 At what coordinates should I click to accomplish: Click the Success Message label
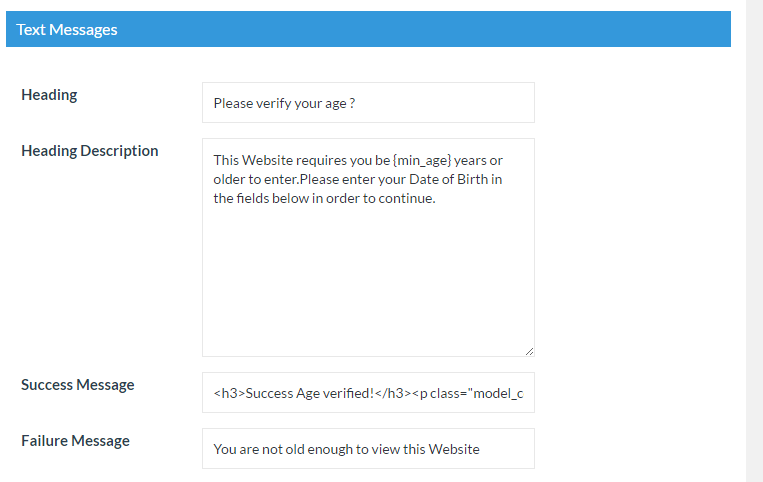pos(77,385)
